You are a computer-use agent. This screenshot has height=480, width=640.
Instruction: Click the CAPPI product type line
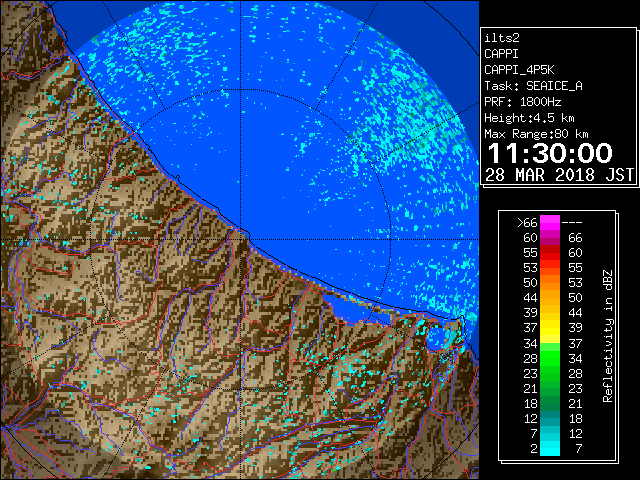(502, 54)
